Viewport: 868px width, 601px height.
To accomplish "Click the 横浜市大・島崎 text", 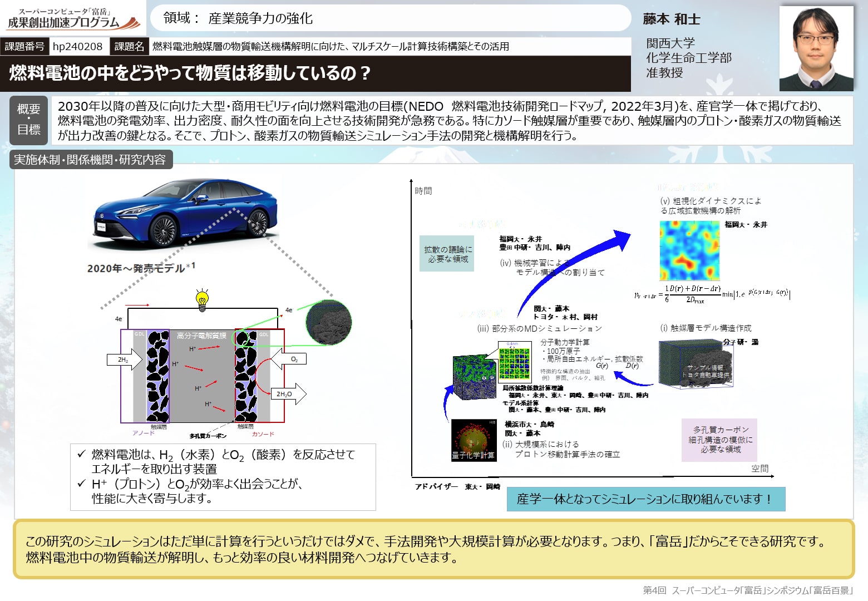I will click(530, 424).
